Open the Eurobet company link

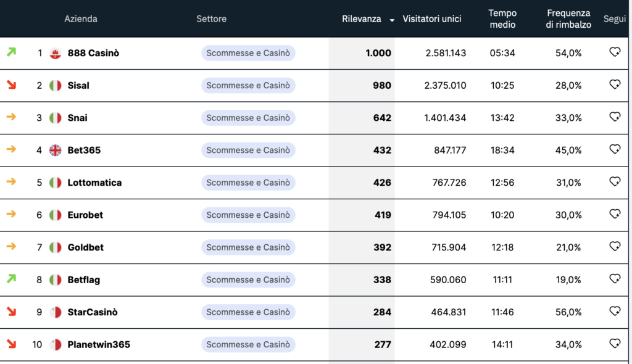tap(85, 215)
